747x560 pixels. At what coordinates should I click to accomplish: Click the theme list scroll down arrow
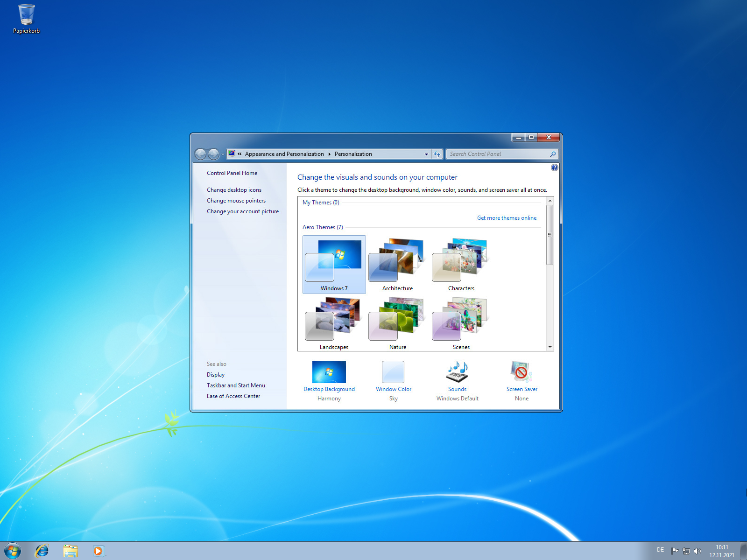click(550, 347)
